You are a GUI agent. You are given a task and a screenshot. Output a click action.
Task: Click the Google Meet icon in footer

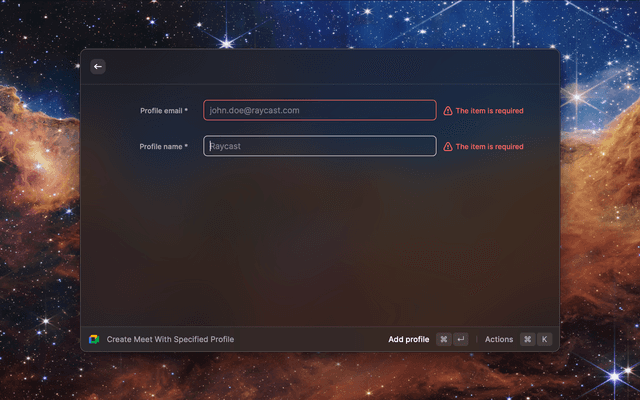94,339
